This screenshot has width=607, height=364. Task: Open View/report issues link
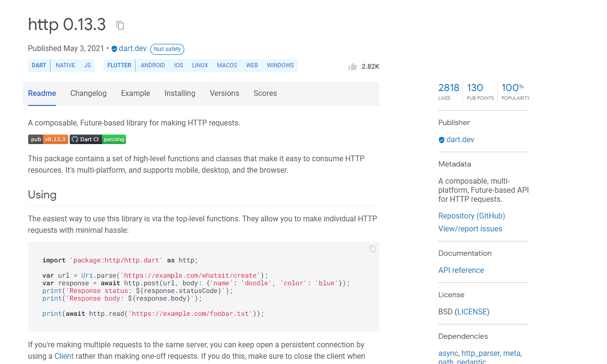coord(470,229)
